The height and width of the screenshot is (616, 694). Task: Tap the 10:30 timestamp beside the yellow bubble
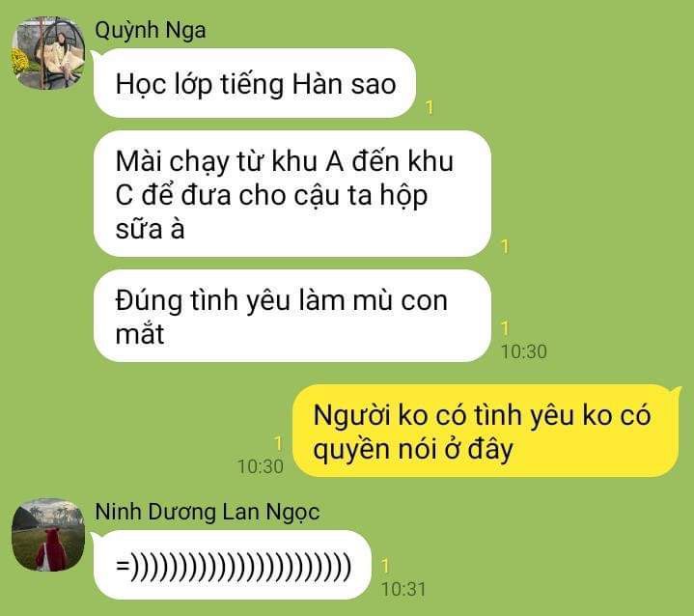tap(261, 466)
